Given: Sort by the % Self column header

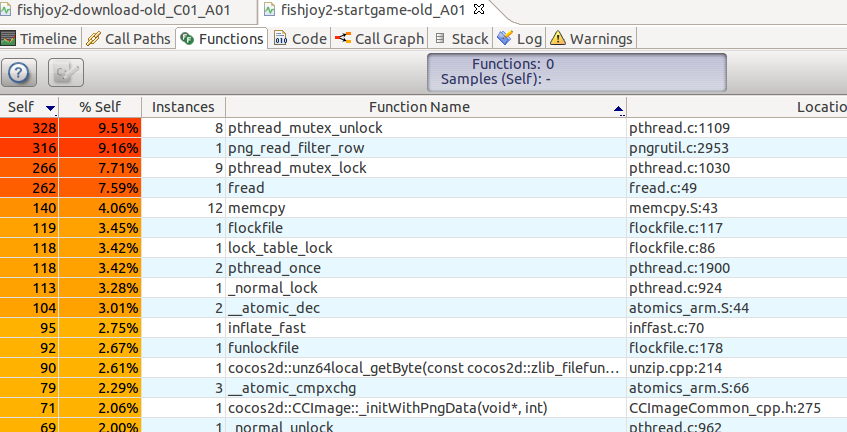Looking at the screenshot, I should (99, 107).
